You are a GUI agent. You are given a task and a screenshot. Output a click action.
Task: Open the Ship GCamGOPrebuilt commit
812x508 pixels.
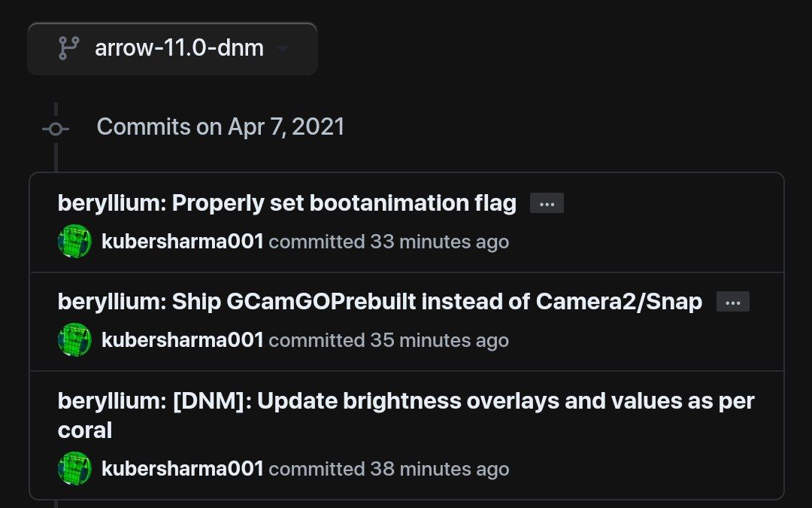(380, 302)
